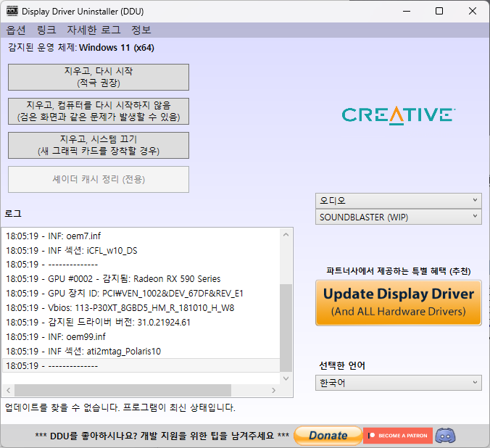The width and height of the screenshot is (490, 448).
Task: Click 셰이더 캐시 정리 (전용) button
Action: click(x=99, y=180)
